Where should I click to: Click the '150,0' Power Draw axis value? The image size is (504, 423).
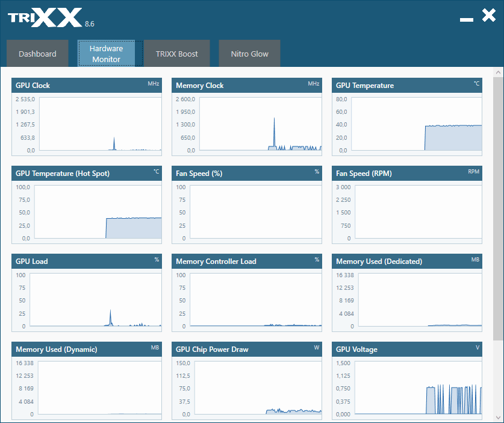click(x=183, y=363)
